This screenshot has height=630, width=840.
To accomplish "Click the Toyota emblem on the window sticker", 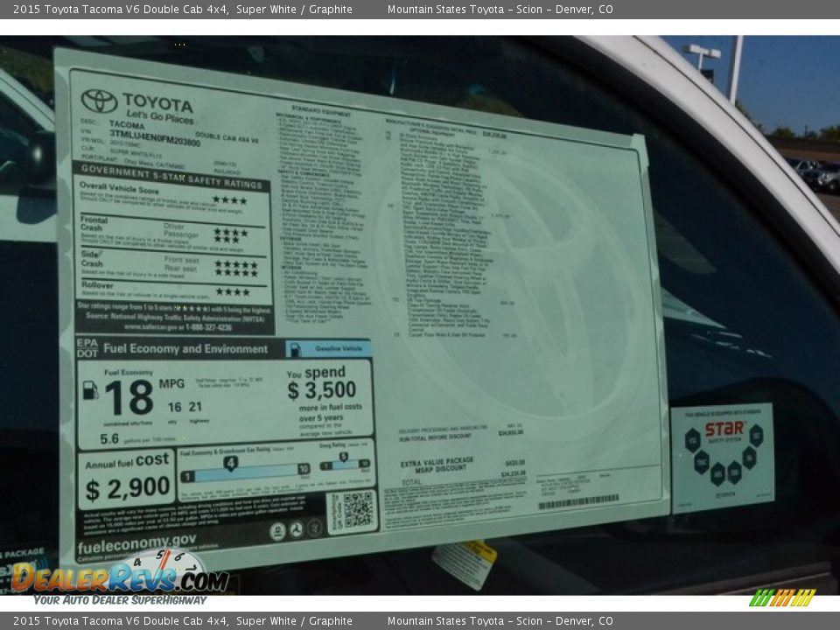I will [99, 101].
